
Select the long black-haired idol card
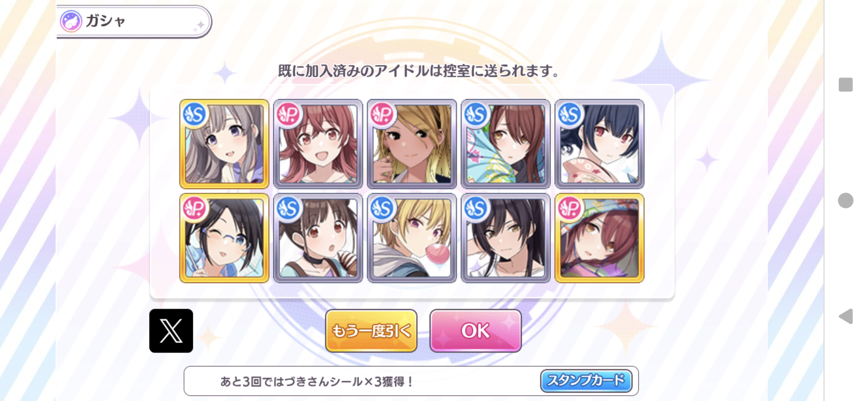(x=506, y=238)
